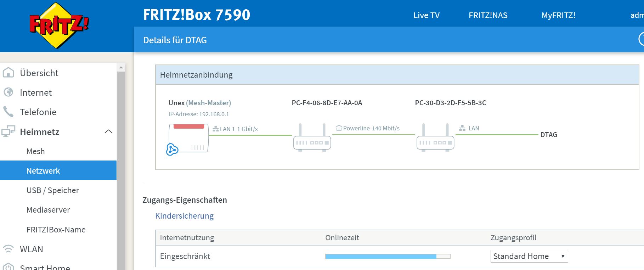The height and width of the screenshot is (270, 644).
Task: Open FRITZ!NAS in the header
Action: point(488,15)
